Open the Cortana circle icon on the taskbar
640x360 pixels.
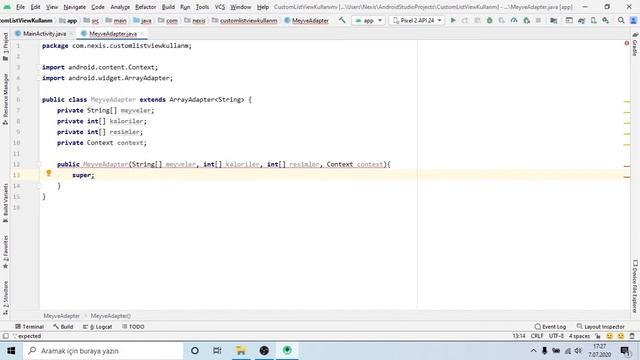point(195,351)
